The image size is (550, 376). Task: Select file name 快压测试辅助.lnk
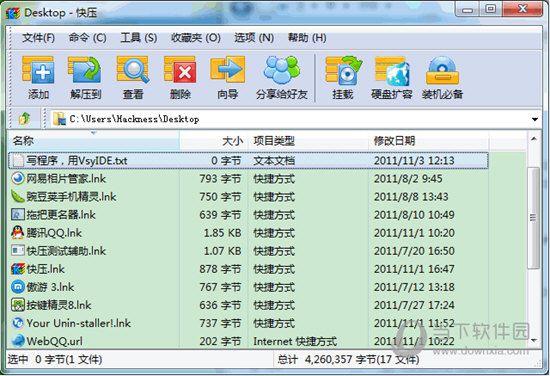(x=66, y=251)
